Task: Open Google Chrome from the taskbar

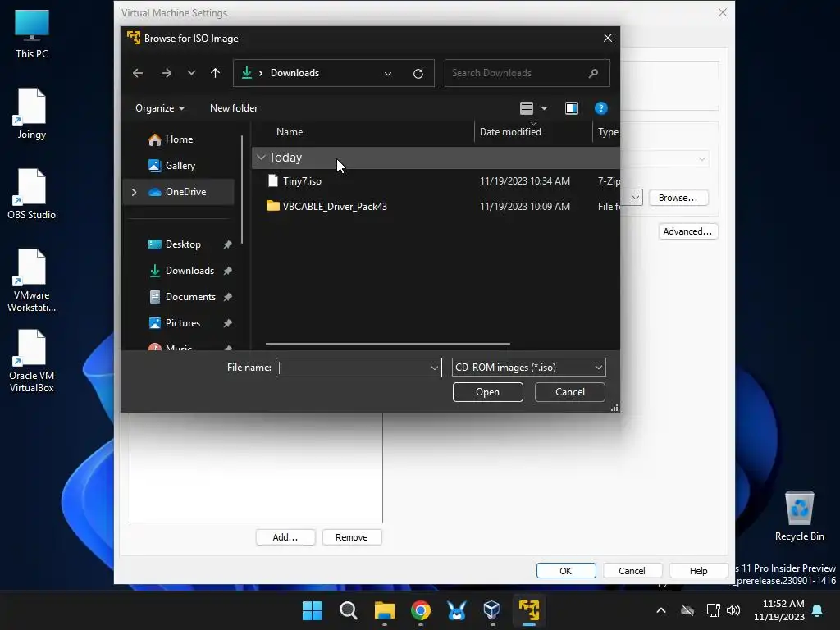Action: click(421, 610)
